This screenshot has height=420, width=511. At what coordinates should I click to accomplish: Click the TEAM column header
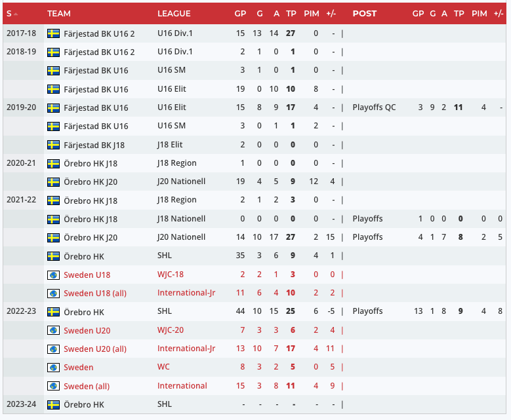59,14
